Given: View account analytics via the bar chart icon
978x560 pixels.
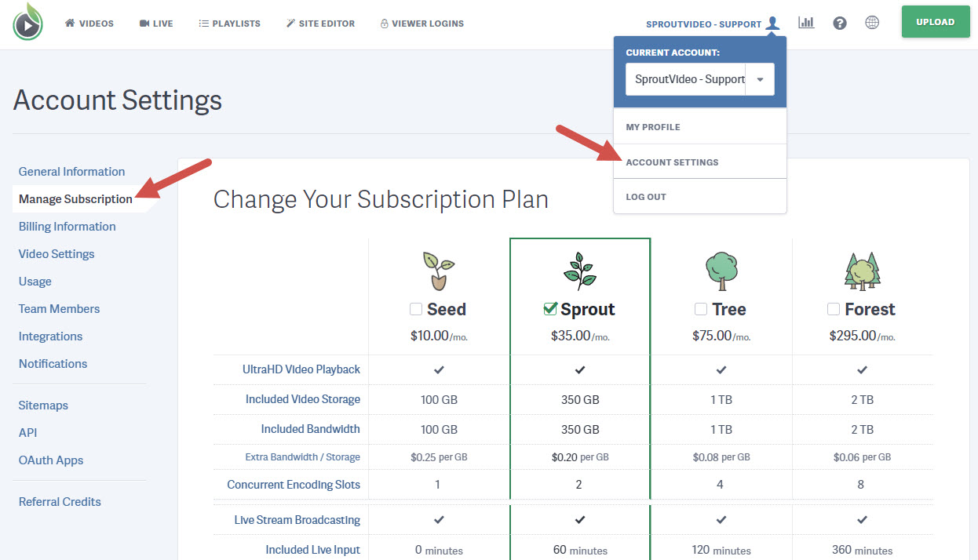Looking at the screenshot, I should (806, 22).
